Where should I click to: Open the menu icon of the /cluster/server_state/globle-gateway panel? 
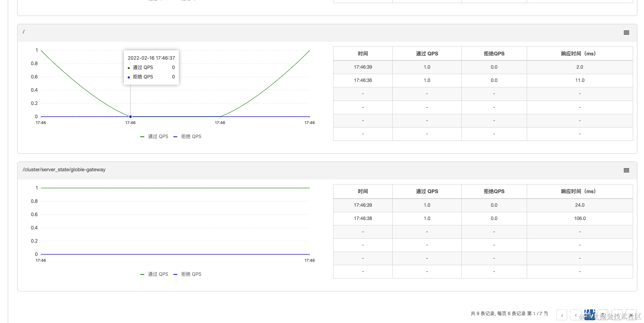click(626, 170)
